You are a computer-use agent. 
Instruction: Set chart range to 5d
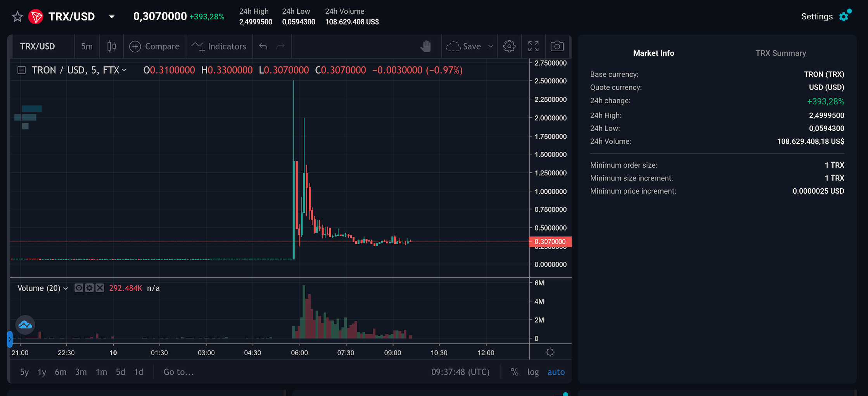(x=120, y=372)
